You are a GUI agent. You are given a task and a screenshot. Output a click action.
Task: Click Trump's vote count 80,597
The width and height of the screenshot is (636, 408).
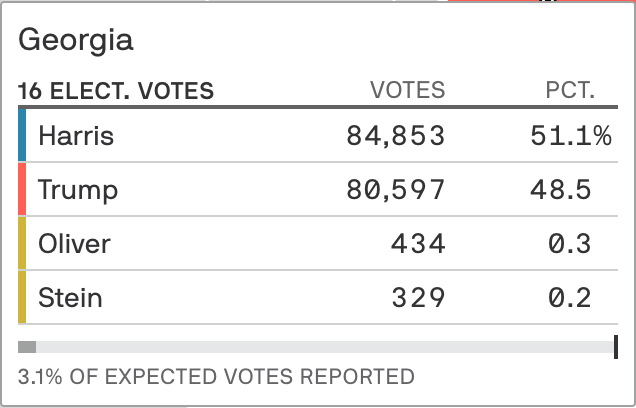click(x=395, y=189)
